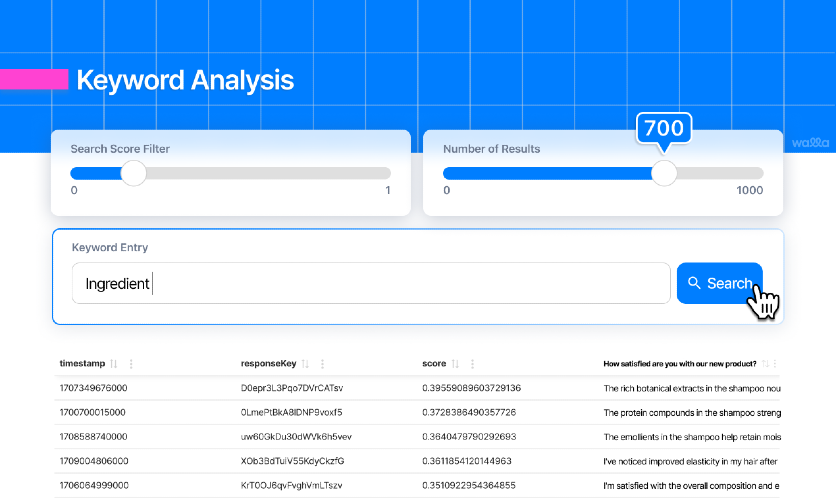The image size is (836, 500).
Task: Open score column options menu
Action: click(472, 364)
